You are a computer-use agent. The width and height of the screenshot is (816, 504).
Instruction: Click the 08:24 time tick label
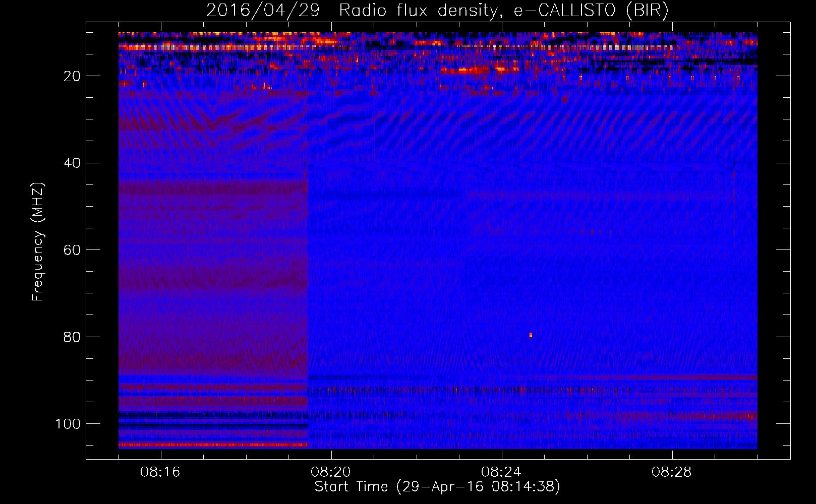(x=501, y=472)
